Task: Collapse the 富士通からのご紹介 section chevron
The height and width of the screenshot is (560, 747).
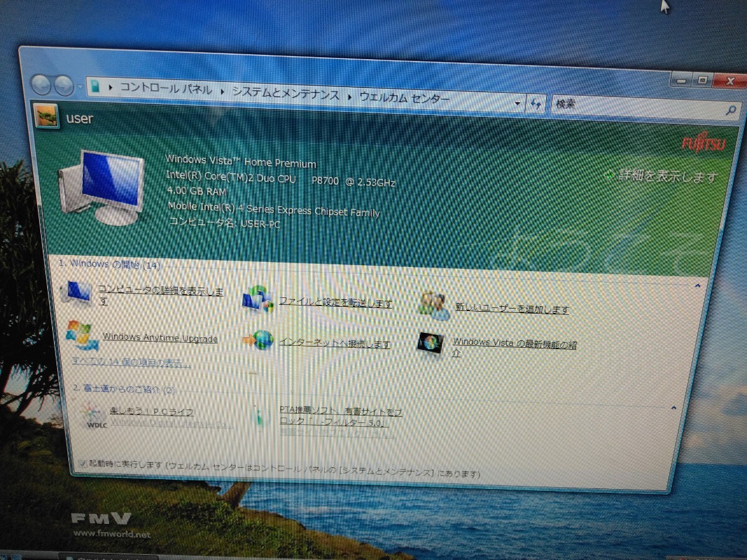Action: pos(674,408)
